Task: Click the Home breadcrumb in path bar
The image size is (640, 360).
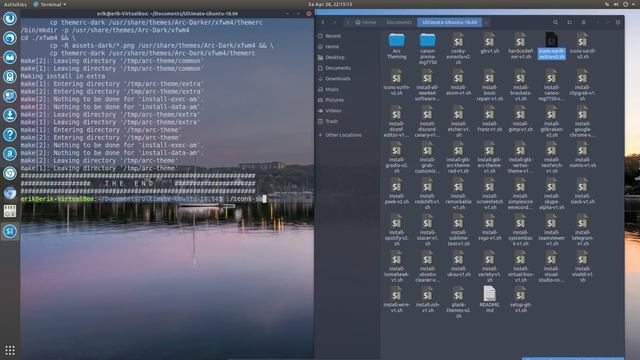Action: point(366,22)
